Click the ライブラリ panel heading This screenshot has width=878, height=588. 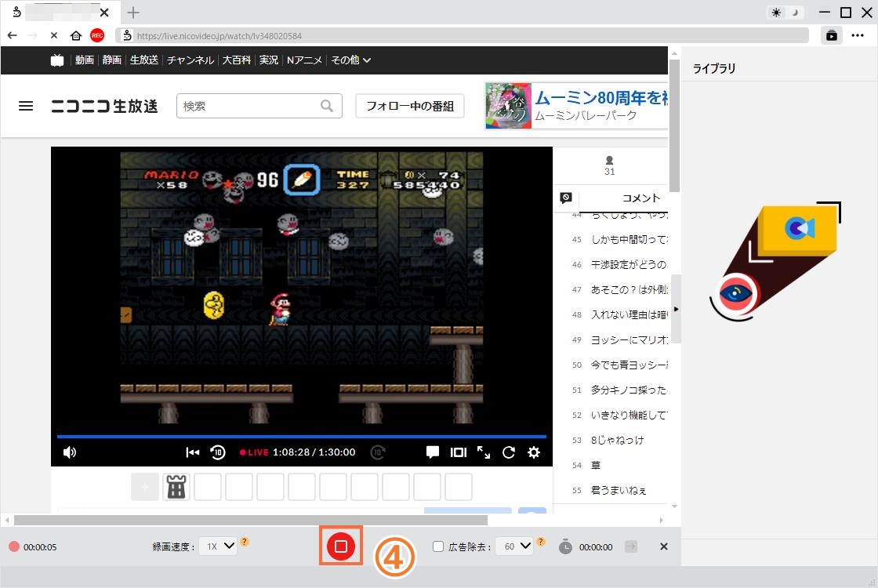tap(714, 68)
